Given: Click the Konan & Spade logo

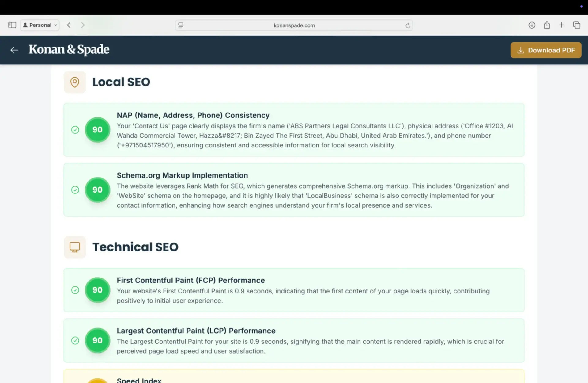Looking at the screenshot, I should point(69,49).
